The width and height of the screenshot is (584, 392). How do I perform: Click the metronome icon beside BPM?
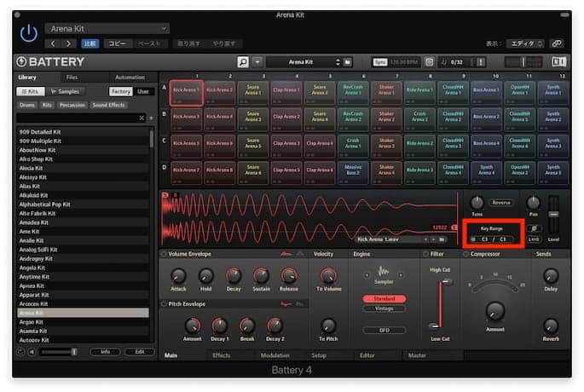[x=429, y=62]
